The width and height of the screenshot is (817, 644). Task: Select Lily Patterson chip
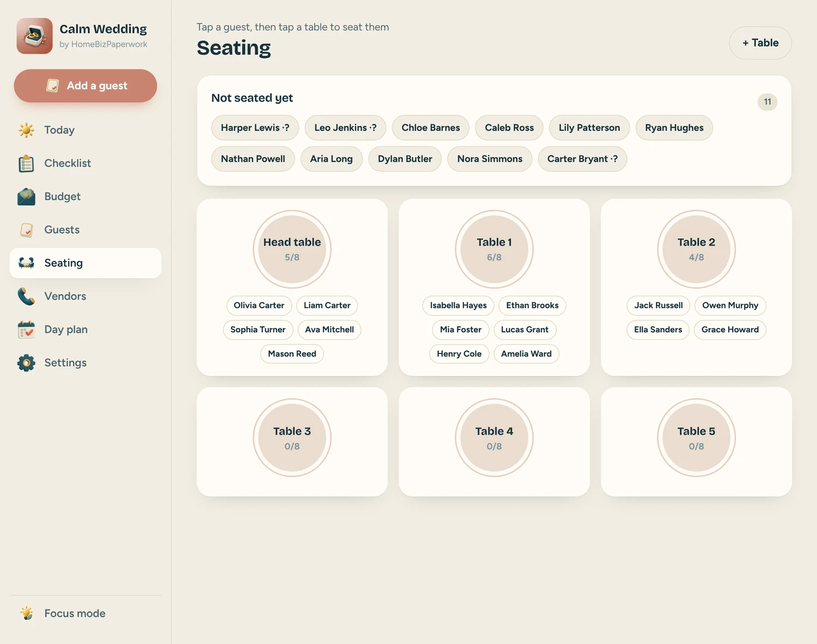point(589,127)
